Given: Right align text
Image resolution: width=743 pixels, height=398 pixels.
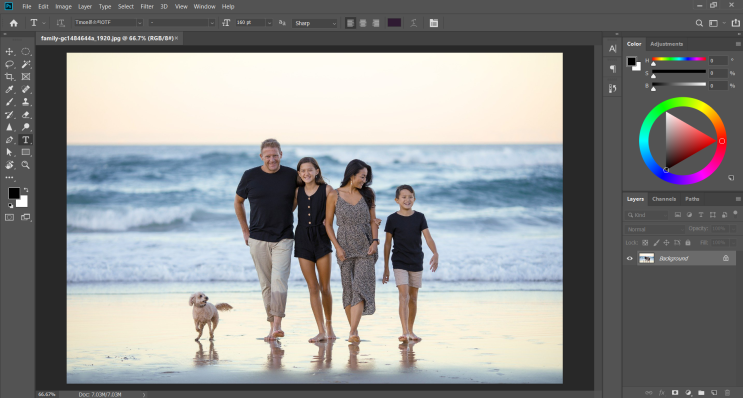Looking at the screenshot, I should click(x=376, y=23).
